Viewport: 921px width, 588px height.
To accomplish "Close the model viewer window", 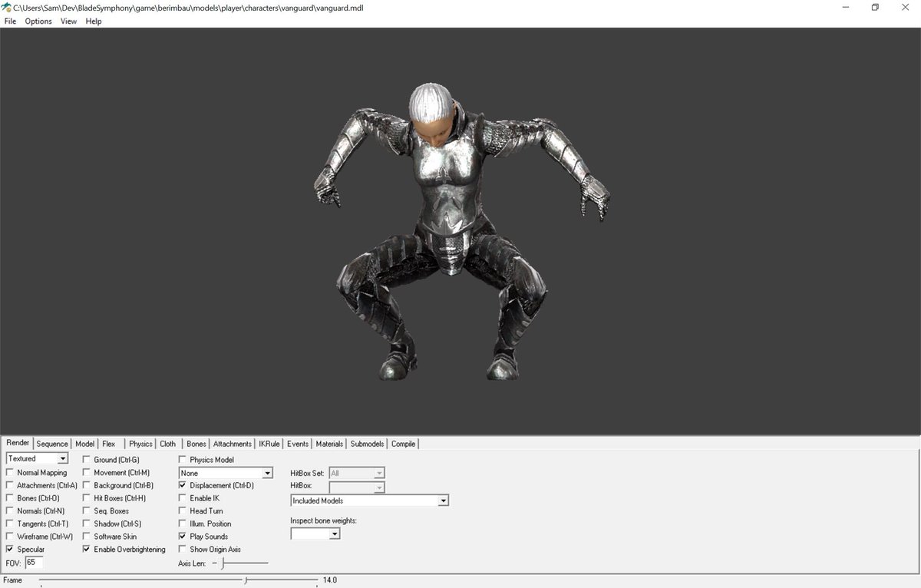I will 906,7.
